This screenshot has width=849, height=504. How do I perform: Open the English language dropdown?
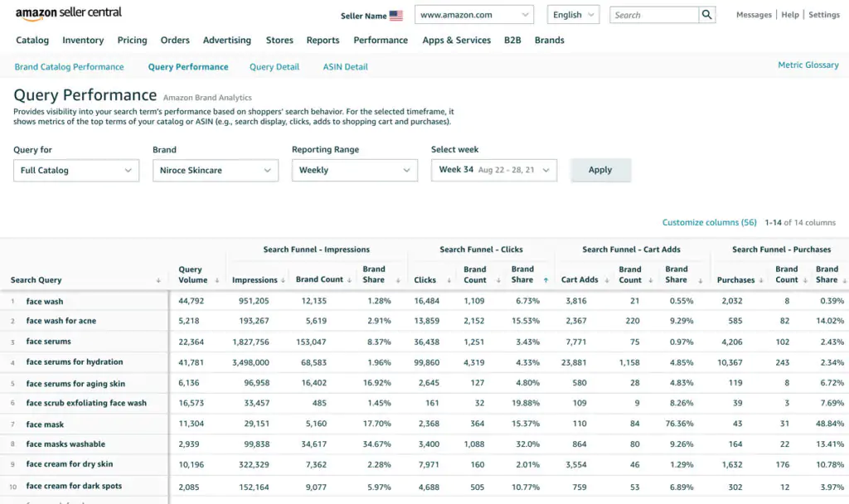pyautogui.click(x=573, y=15)
